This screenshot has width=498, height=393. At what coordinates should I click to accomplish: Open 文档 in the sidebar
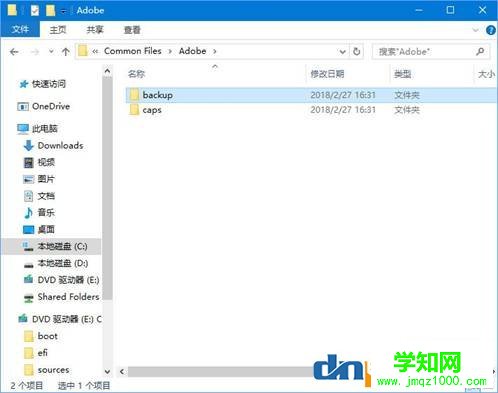pos(46,196)
